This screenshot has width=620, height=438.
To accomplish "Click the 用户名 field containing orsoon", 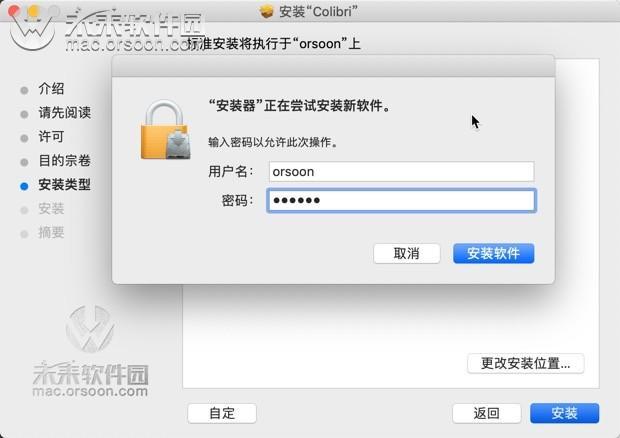I will (x=401, y=172).
